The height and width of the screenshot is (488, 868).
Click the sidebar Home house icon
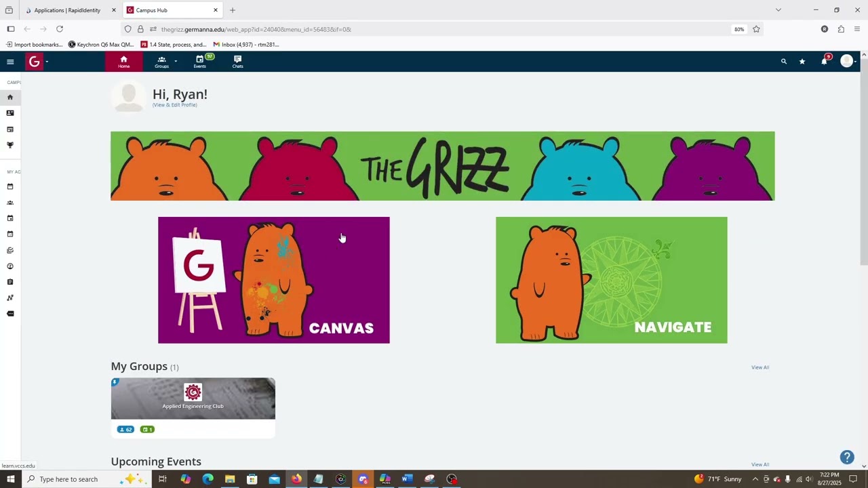click(x=10, y=97)
